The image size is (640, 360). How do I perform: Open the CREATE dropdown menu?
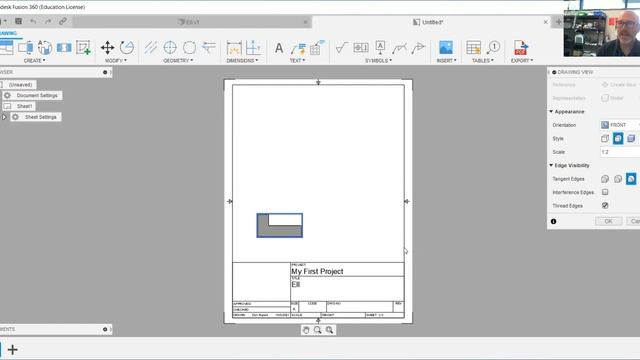(35, 60)
